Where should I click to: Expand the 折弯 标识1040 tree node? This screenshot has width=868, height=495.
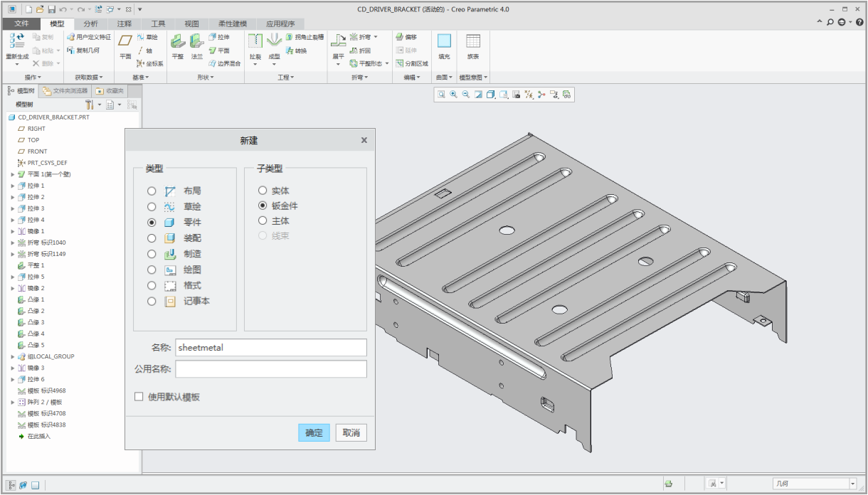(x=13, y=243)
